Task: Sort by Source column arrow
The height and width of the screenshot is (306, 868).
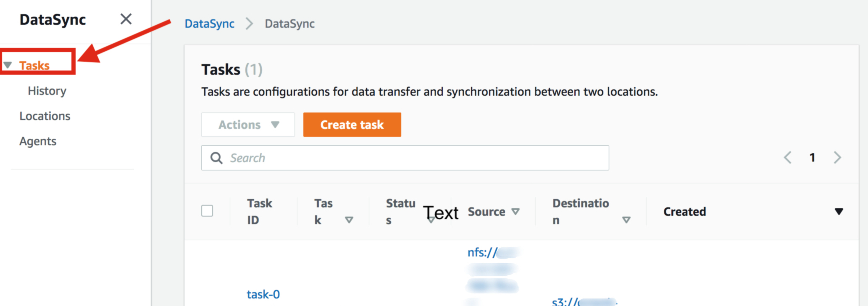Action: pyautogui.click(x=516, y=212)
